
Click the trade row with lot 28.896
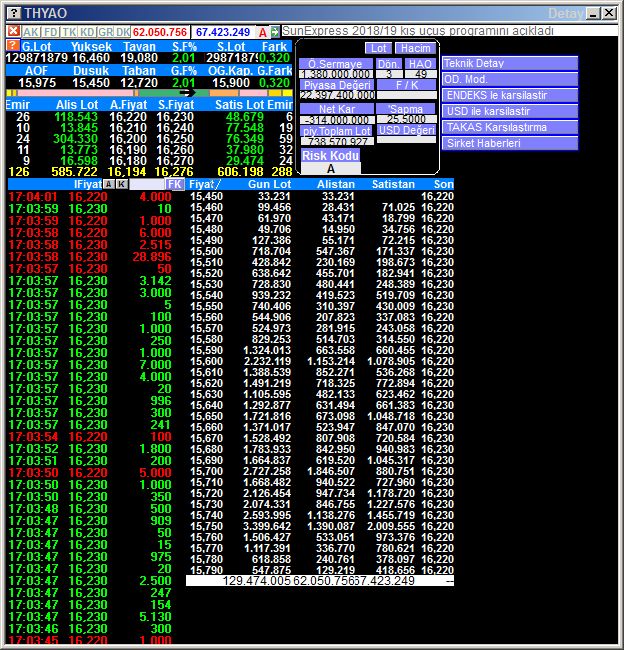tap(90, 257)
